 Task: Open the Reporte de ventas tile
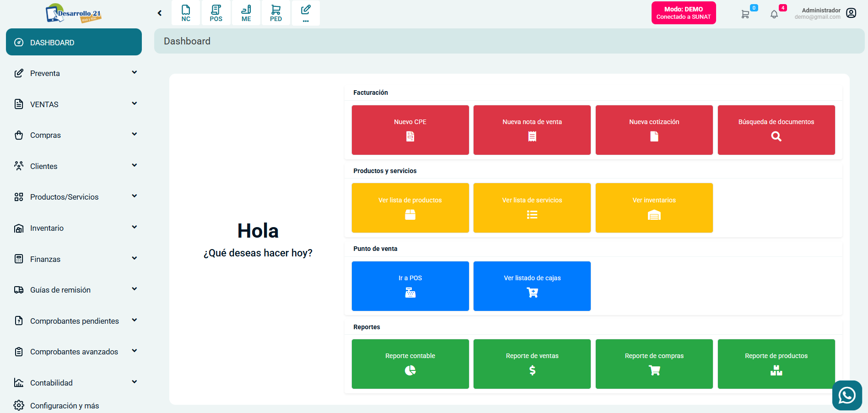(532, 364)
